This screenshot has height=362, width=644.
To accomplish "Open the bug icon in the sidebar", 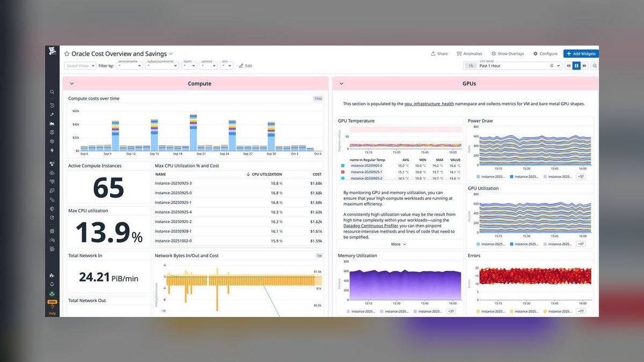I will click(52, 231).
